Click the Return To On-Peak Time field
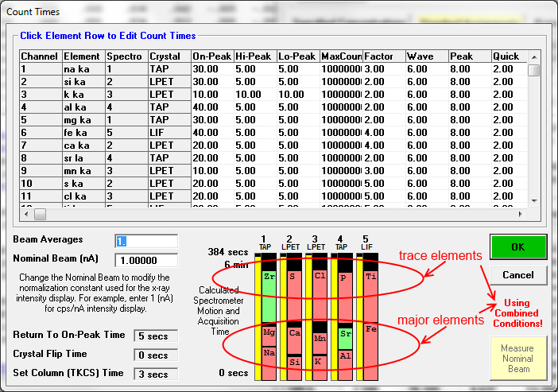 (154, 336)
